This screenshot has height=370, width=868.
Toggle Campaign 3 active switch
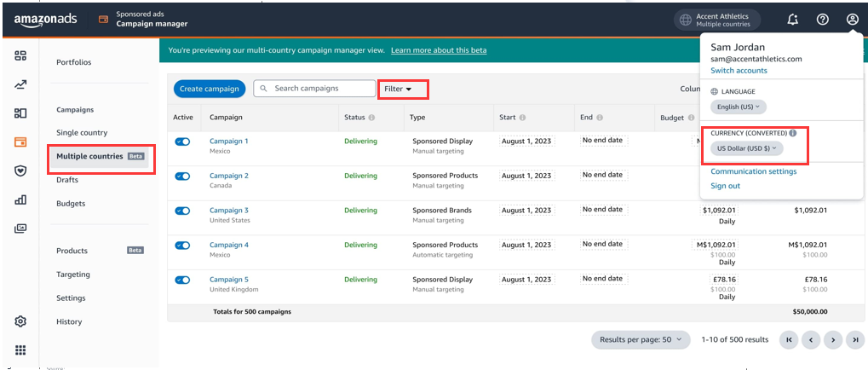[182, 211]
